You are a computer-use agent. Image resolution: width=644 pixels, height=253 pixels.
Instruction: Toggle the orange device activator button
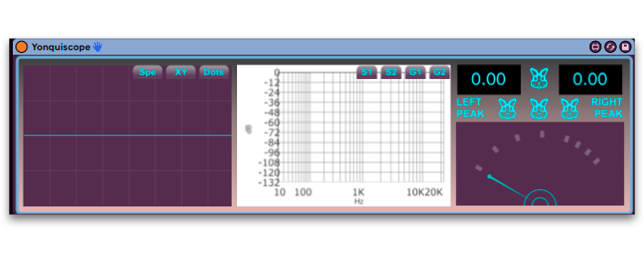pyautogui.click(x=21, y=47)
